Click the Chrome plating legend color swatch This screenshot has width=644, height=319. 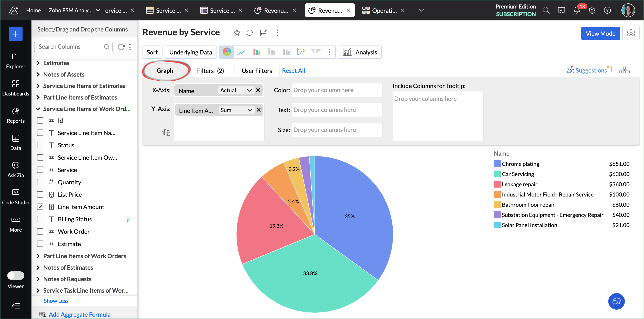click(497, 164)
